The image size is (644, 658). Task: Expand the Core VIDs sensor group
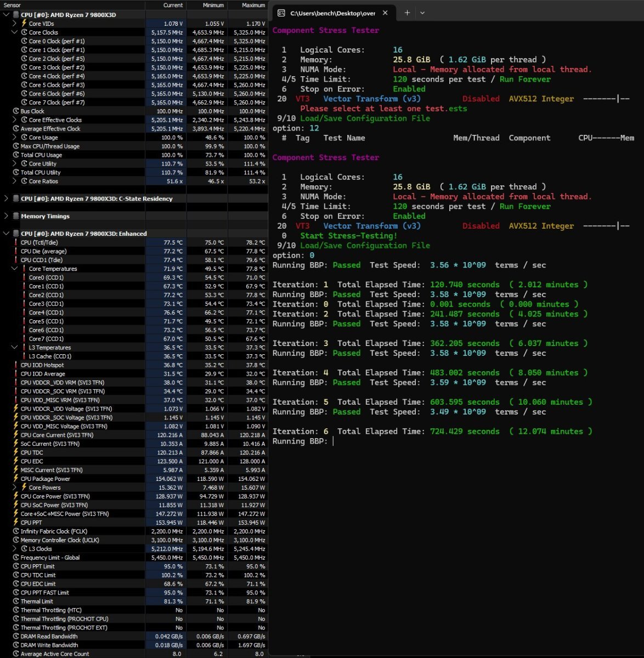[x=14, y=24]
